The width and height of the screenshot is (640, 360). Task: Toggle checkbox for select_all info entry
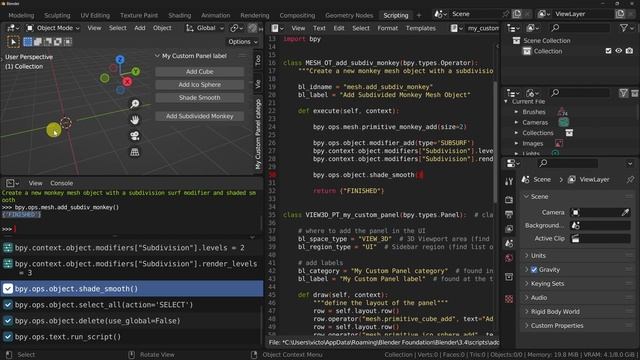click(x=8, y=304)
